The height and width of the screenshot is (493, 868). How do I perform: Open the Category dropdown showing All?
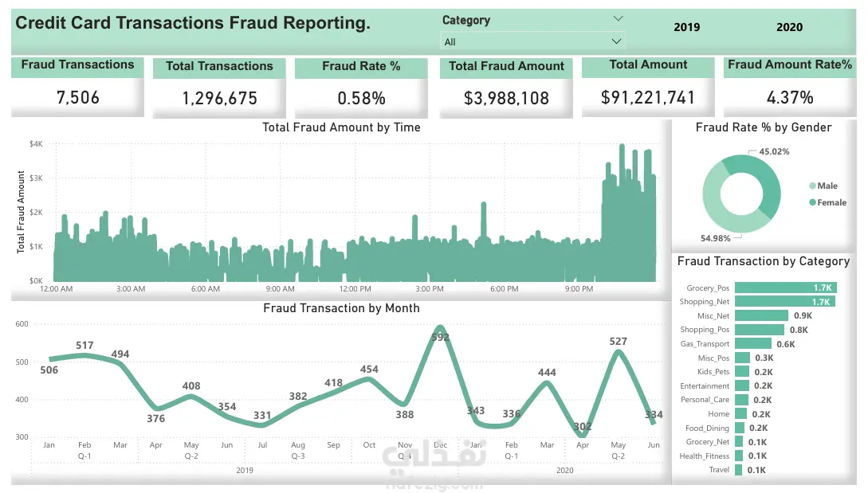533,41
